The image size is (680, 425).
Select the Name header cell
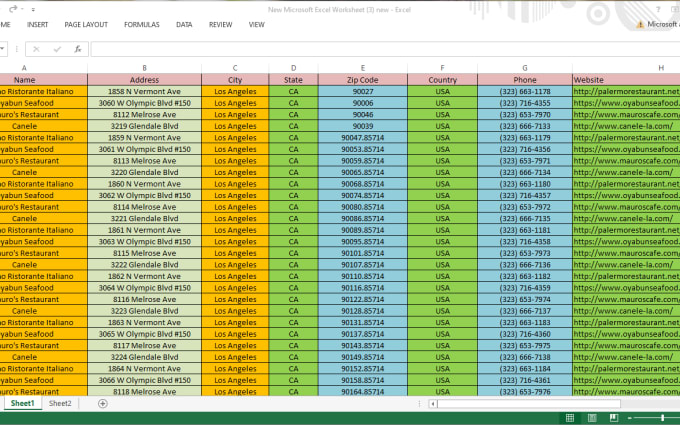(43, 80)
